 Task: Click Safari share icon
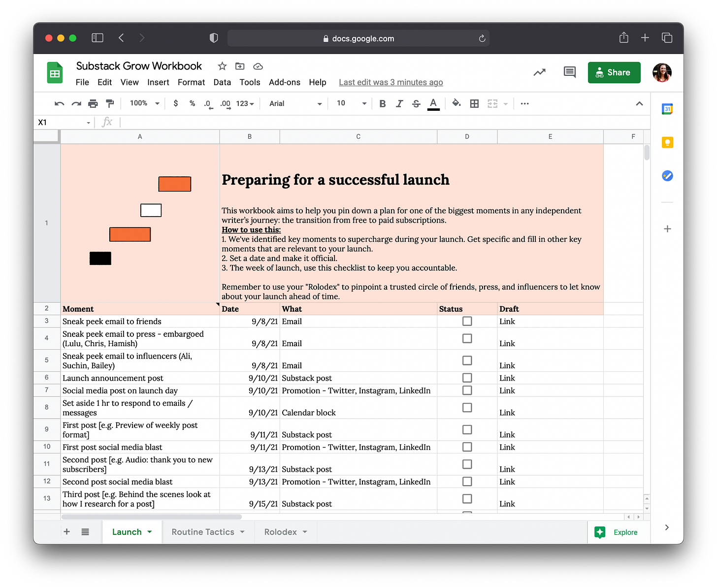click(624, 37)
